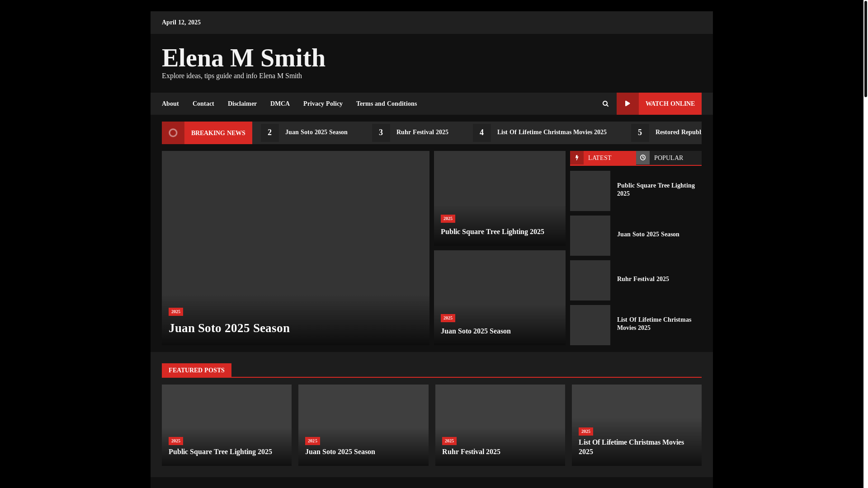
Task: Open featured 'List Of Lifetime Christmas Movies 2025'
Action: click(x=631, y=447)
